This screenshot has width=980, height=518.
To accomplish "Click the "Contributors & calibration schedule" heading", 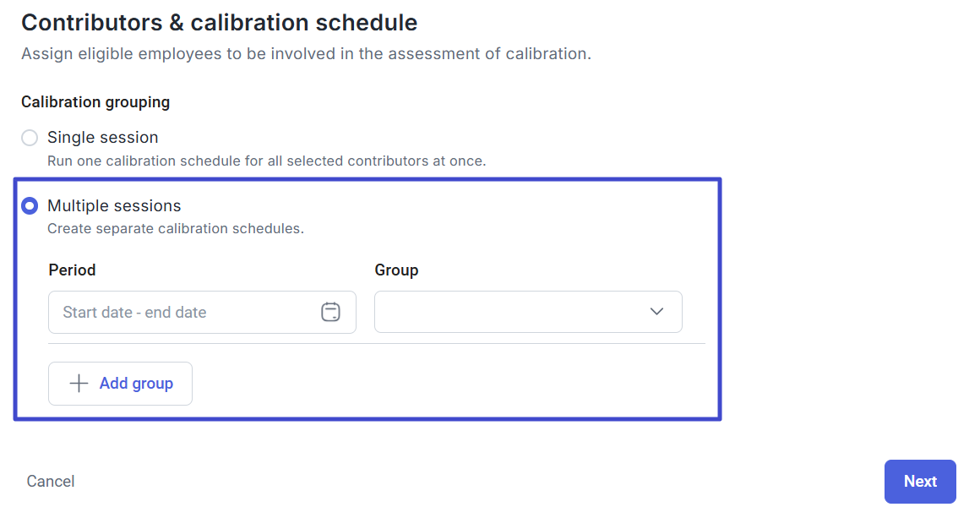I will pyautogui.click(x=220, y=23).
